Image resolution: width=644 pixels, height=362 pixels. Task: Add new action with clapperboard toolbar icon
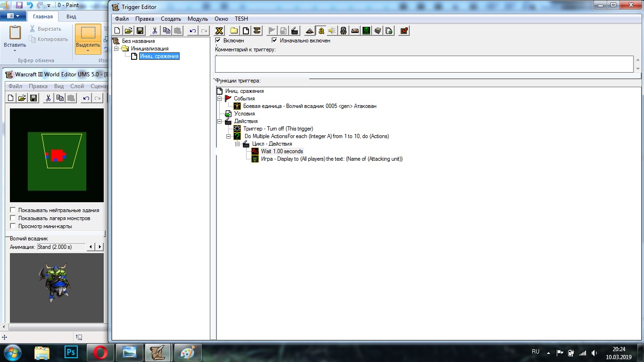point(295,31)
